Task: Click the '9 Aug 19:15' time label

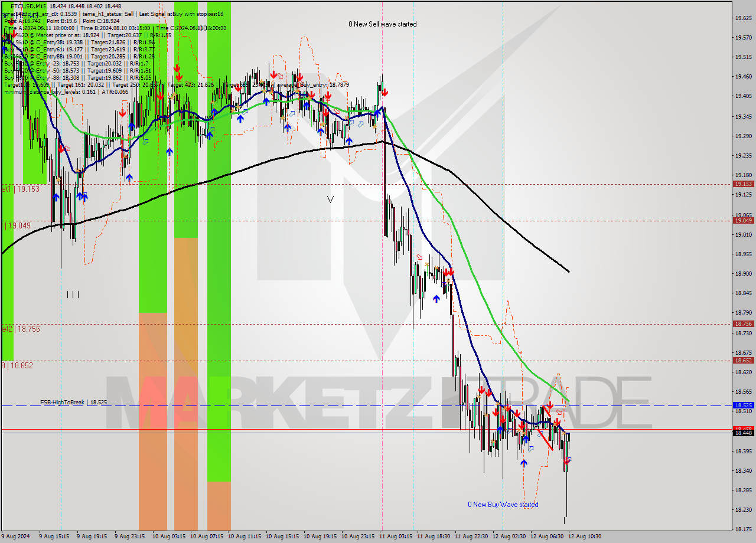Action: coord(92,537)
